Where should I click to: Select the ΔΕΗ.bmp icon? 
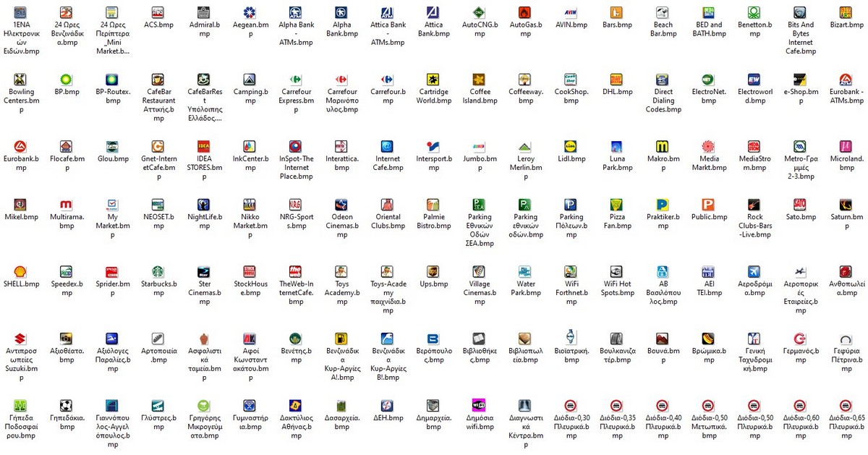point(387,406)
